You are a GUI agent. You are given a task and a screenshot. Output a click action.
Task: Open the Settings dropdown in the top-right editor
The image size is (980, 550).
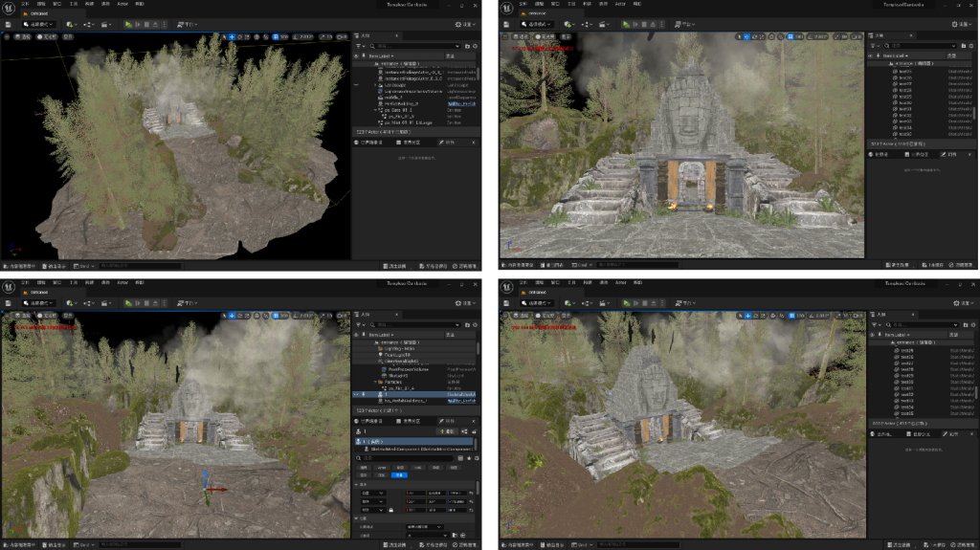[960, 24]
